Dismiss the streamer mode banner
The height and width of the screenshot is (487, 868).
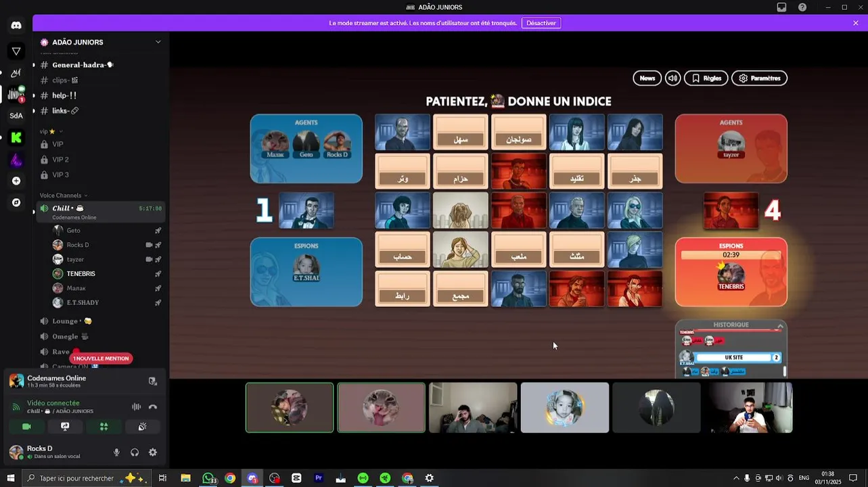856,23
